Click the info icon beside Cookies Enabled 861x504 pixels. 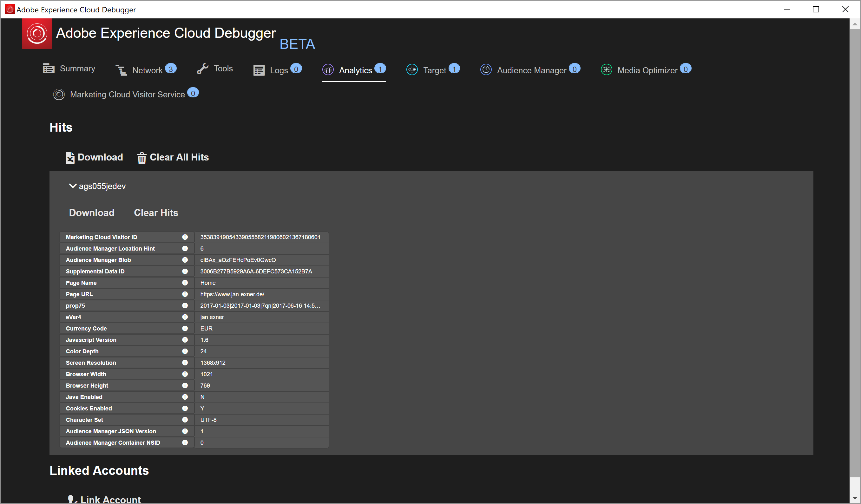tap(185, 408)
